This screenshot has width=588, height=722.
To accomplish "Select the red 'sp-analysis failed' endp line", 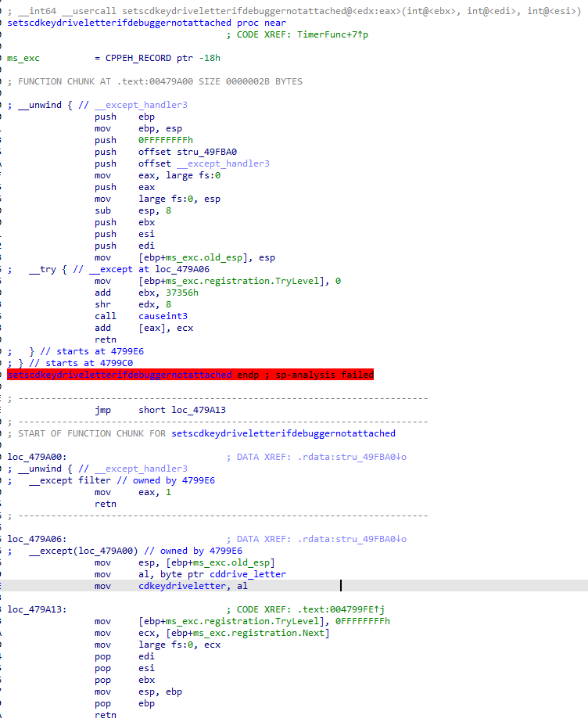I will [191, 375].
